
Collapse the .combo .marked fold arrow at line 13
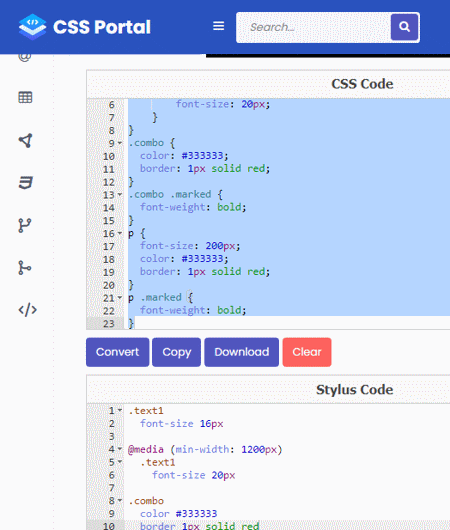point(120,195)
